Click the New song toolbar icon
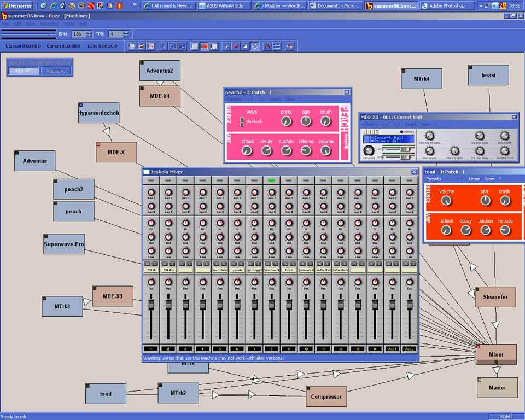Viewport: 525px width, 420px height. click(132, 46)
